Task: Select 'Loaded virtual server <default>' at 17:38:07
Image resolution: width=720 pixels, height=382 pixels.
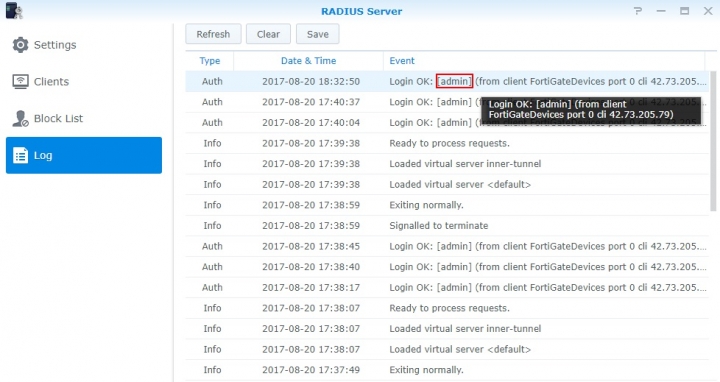Action: (x=460, y=349)
